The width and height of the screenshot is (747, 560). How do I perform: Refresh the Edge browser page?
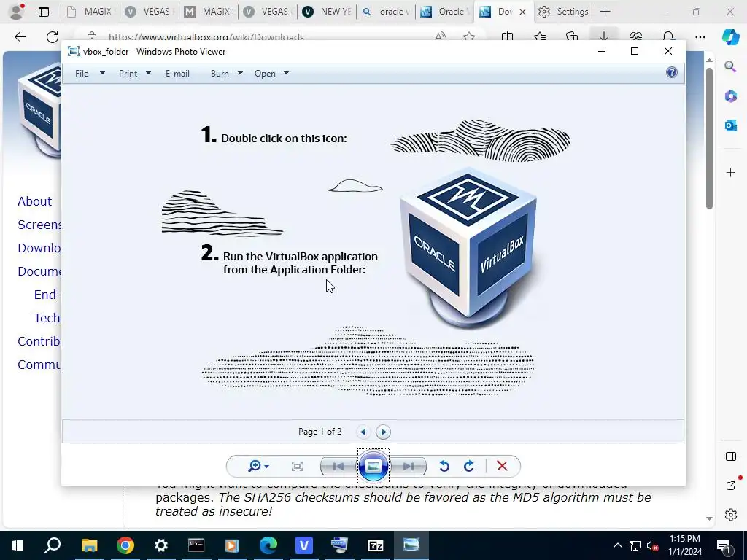pos(53,37)
